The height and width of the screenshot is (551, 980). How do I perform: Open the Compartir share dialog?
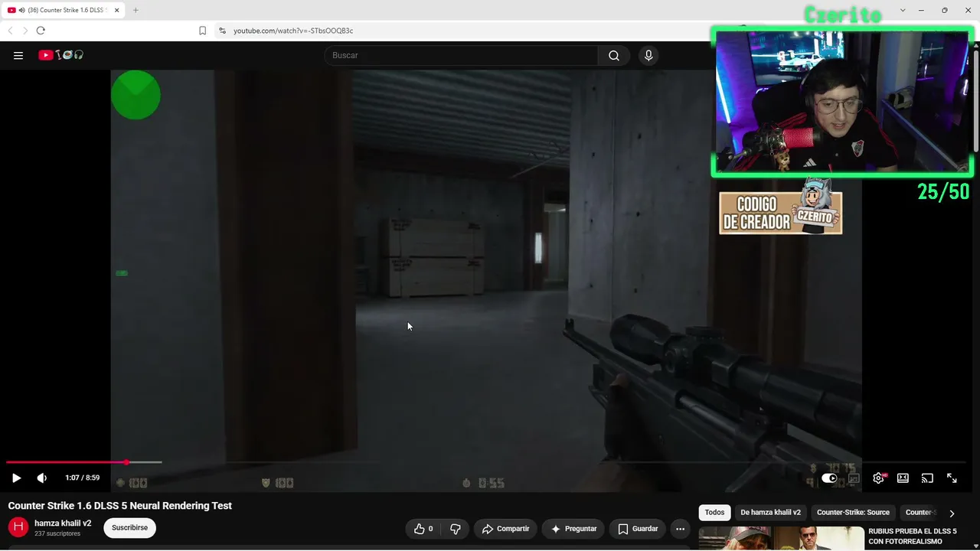pos(505,529)
